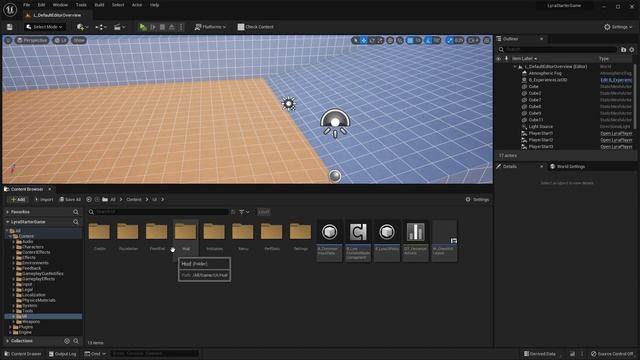Toggle the Outliner visibility eye column header
The width and height of the screenshot is (640, 360).
point(499,59)
